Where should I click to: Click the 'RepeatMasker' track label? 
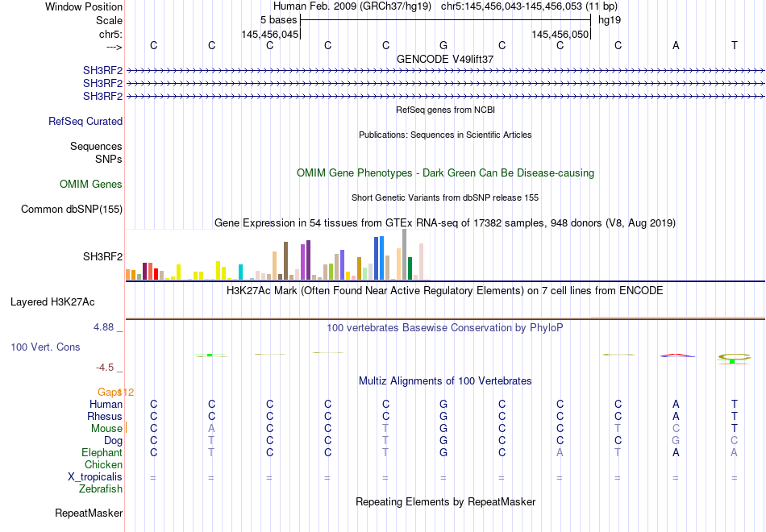click(x=89, y=513)
